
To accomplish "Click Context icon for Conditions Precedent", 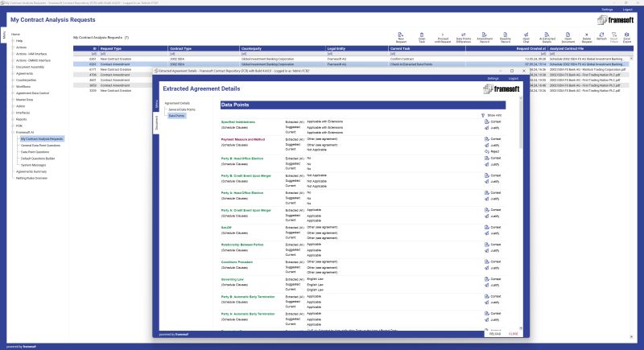I will [x=487, y=261].
